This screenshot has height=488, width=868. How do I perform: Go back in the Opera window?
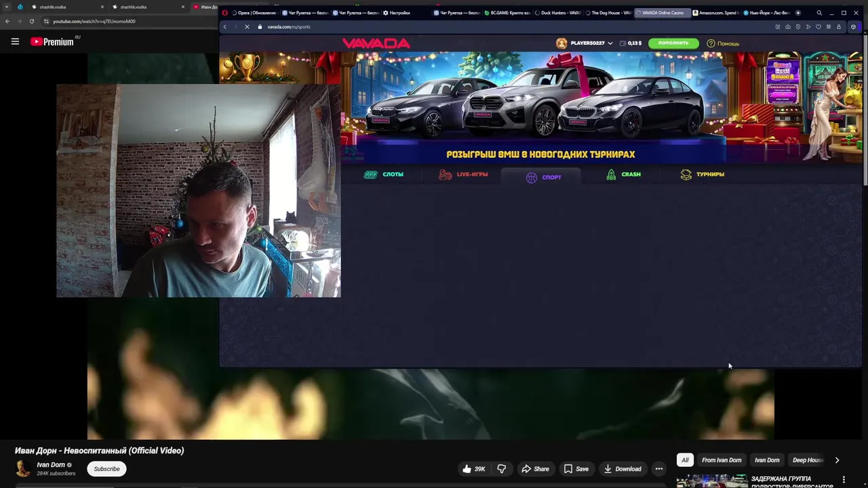(x=225, y=27)
